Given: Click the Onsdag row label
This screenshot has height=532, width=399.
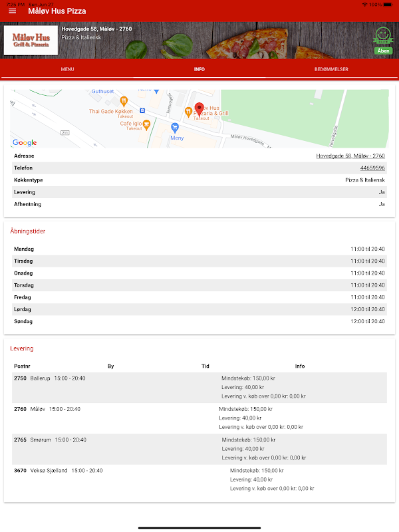Looking at the screenshot, I should 23,273.
